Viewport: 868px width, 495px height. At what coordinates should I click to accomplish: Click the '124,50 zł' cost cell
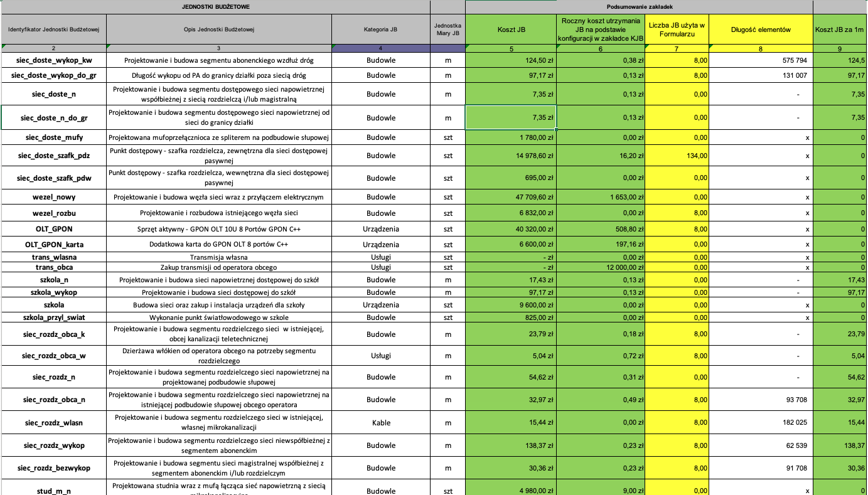coord(511,60)
